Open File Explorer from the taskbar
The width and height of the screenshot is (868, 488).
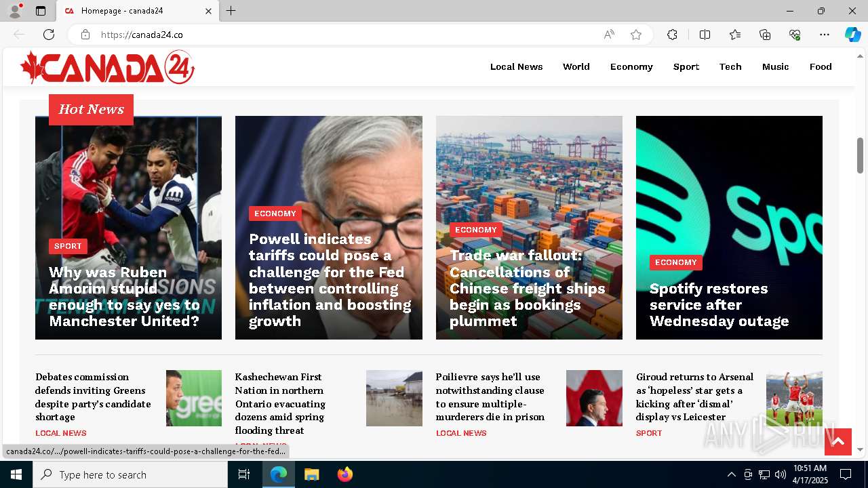point(311,474)
